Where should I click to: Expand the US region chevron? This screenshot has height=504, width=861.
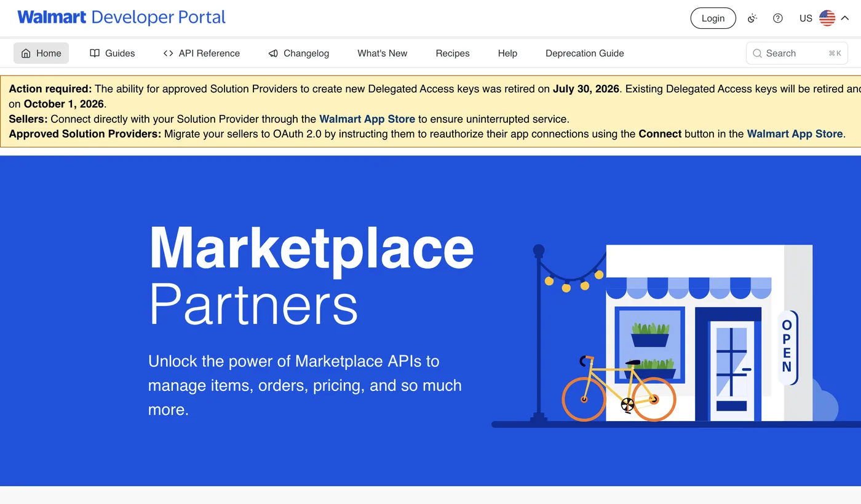point(845,18)
